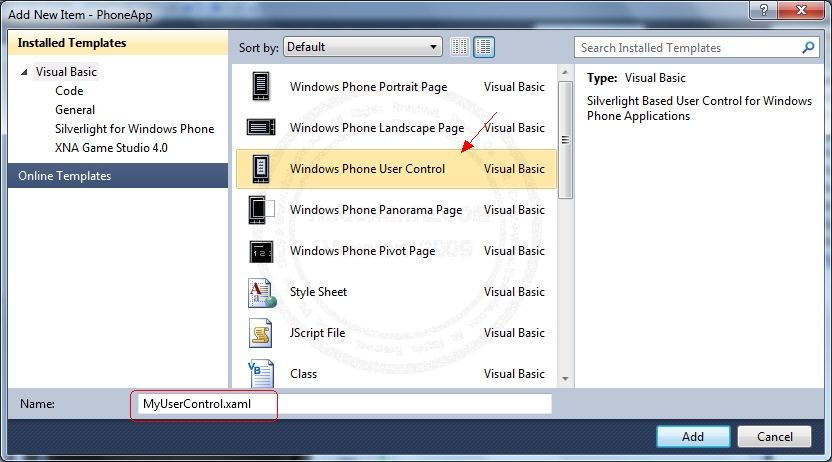Select 'Windows Phone Portrait Page' text
Screen dimensions: 832x462
368,86
